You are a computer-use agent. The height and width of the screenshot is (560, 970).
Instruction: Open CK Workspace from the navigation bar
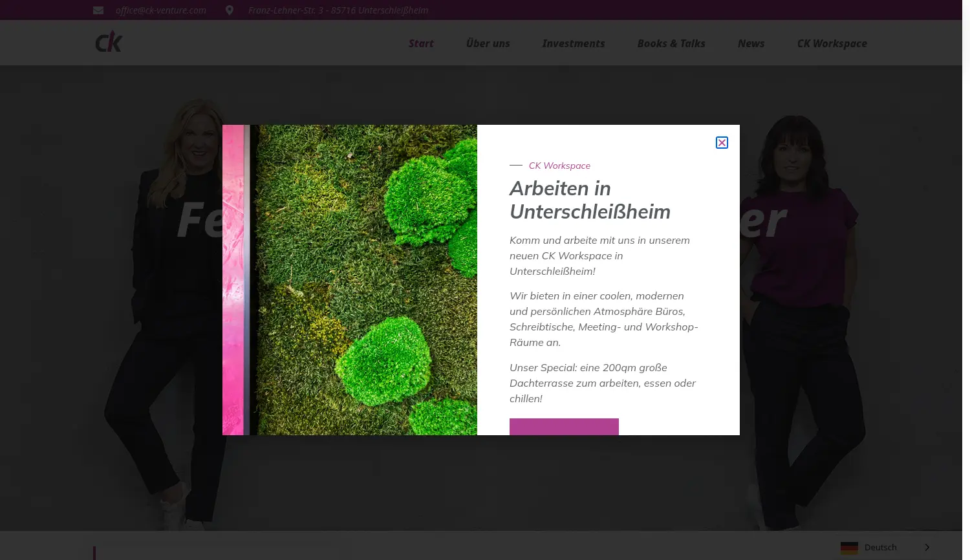tap(832, 43)
